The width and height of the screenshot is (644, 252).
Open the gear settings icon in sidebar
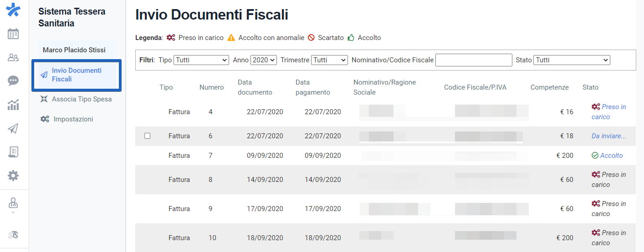pyautogui.click(x=13, y=176)
